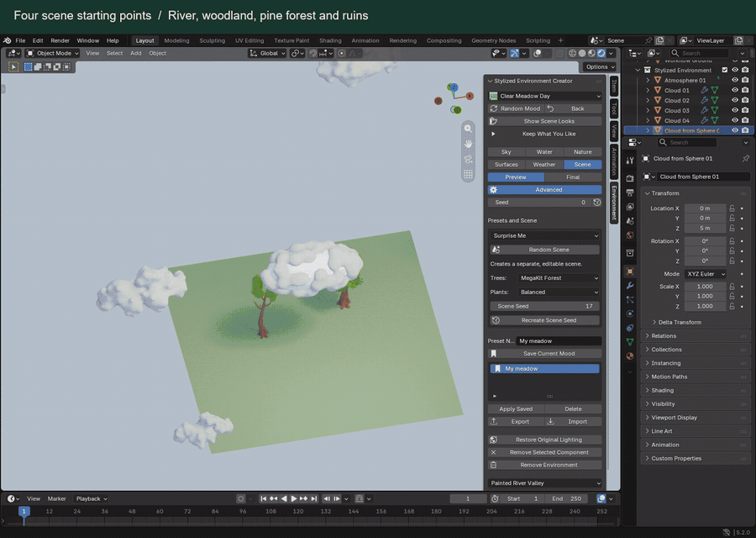Open the Material properties tab icon
Viewport: 756px width, 538px height.
click(630, 356)
